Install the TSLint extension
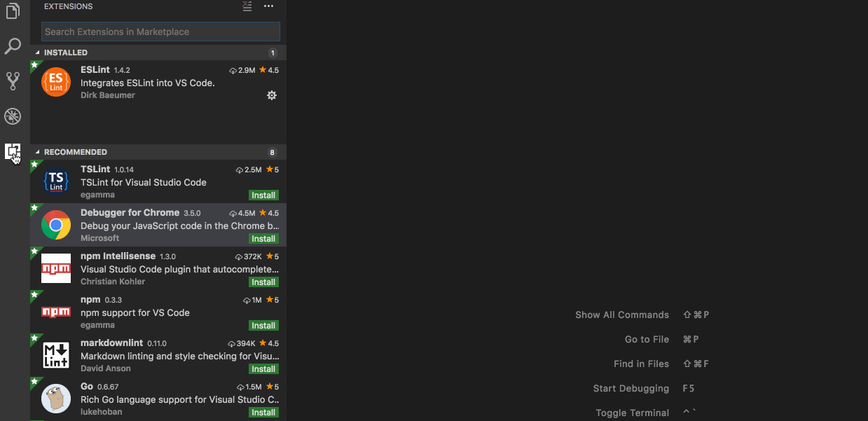Screen dimensions: 868x421 263,195
